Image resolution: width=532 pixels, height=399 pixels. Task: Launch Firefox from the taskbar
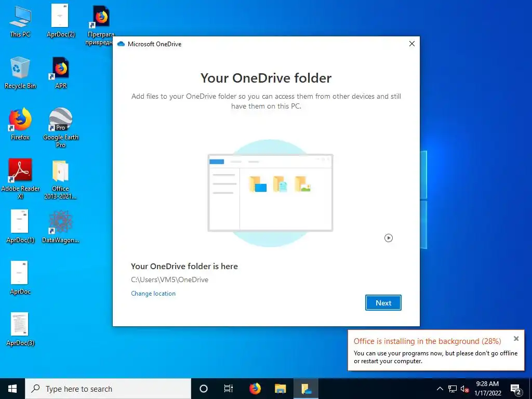pyautogui.click(x=255, y=389)
